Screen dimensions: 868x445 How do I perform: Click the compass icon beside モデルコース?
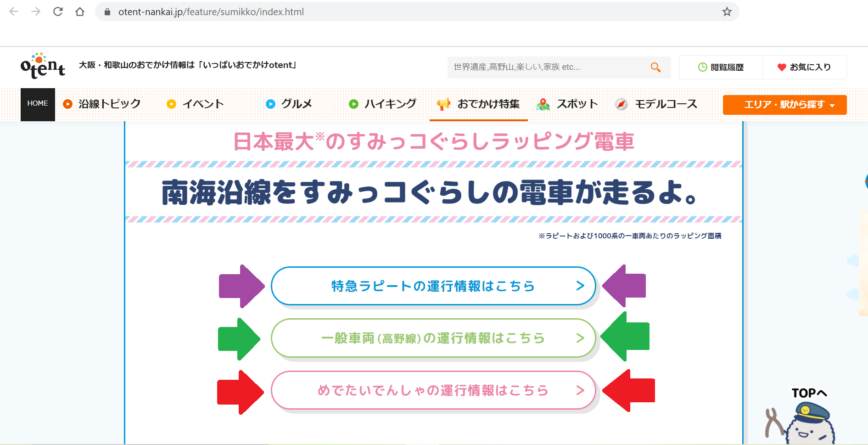621,104
